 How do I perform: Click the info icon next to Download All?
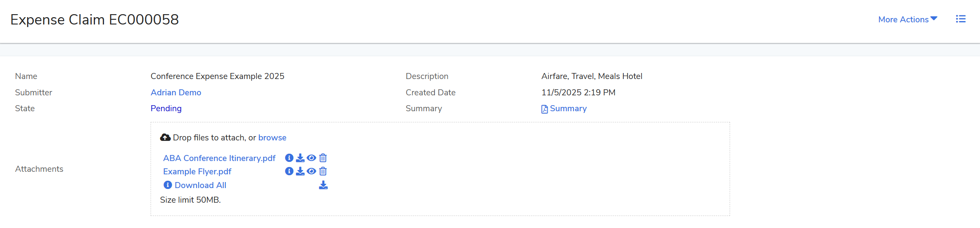(x=168, y=185)
